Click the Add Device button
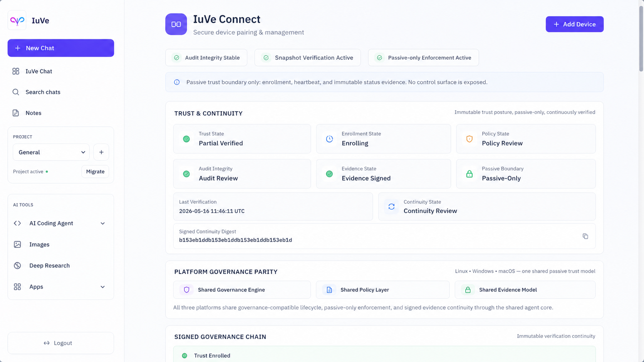The height and width of the screenshot is (362, 644). (574, 24)
